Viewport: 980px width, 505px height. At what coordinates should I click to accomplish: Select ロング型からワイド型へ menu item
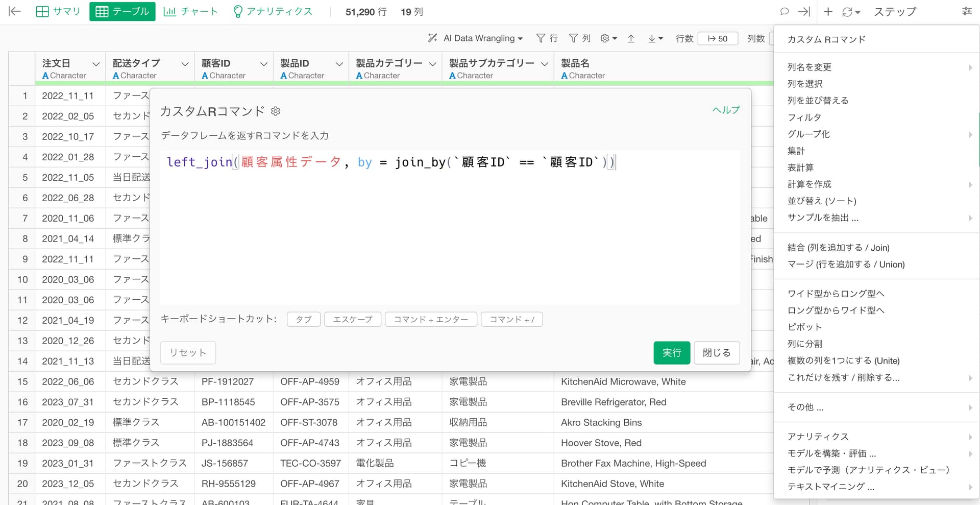pos(876,310)
